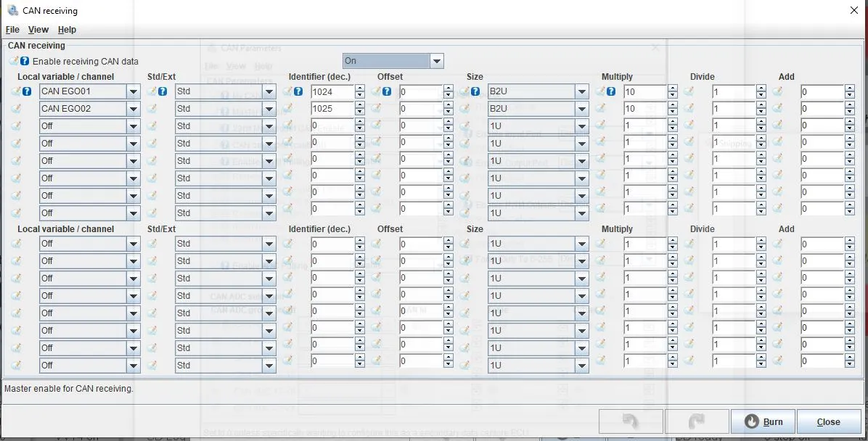
Task: Expand CAN EGO01 local variable dropdown
Action: (133, 92)
